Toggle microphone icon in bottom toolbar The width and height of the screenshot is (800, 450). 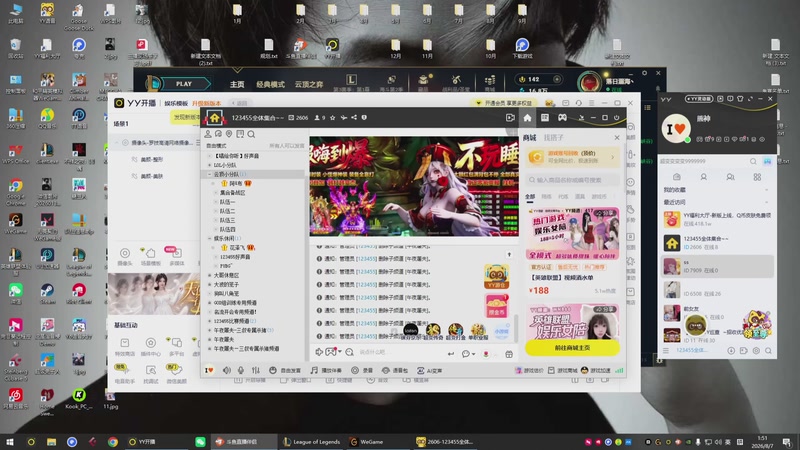point(241,370)
